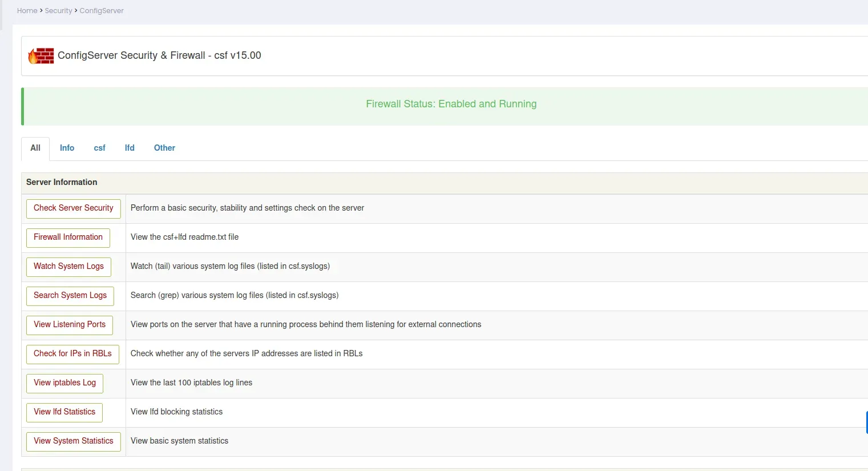Click description 'View the csf+lfd readme.txt file'
This screenshot has width=868, height=471.
pyautogui.click(x=184, y=237)
